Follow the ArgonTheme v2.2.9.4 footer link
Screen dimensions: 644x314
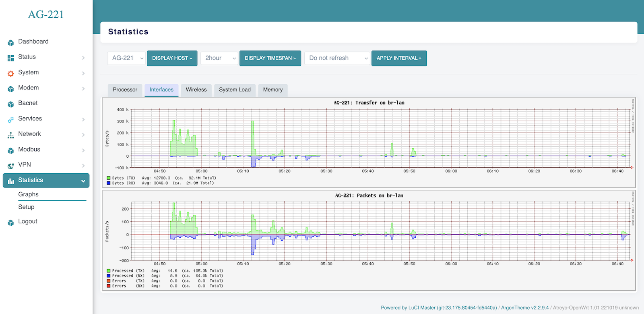[525, 308]
